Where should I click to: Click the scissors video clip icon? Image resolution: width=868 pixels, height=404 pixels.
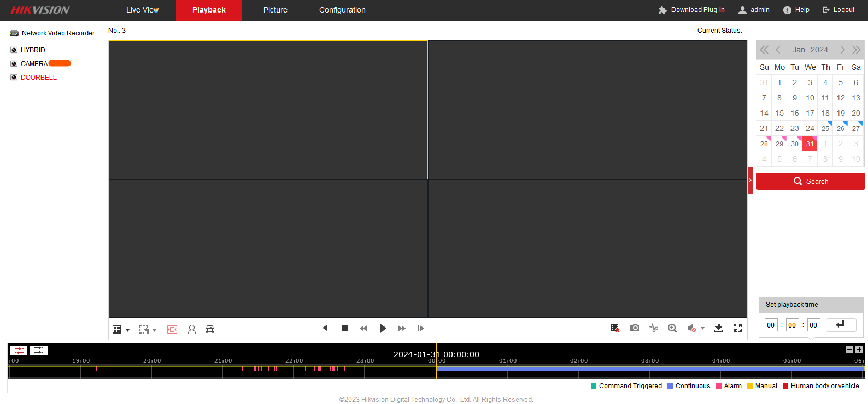[653, 328]
